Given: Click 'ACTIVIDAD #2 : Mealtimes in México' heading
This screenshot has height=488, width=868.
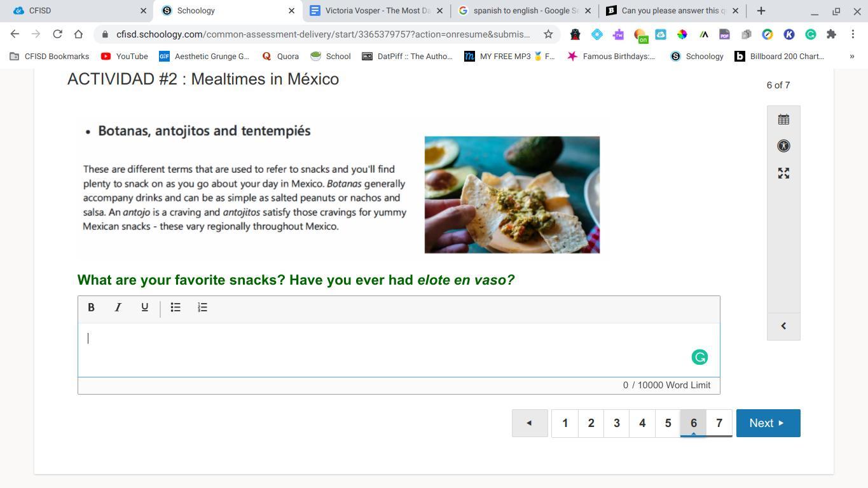Looking at the screenshot, I should pyautogui.click(x=203, y=79).
